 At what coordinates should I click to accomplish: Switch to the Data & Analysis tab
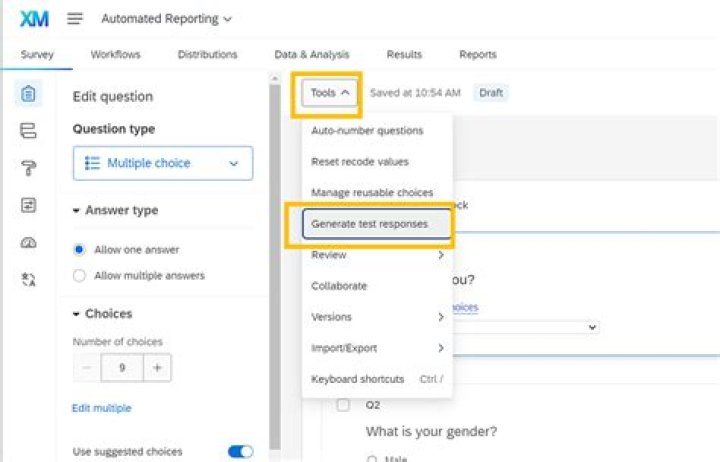coord(312,54)
